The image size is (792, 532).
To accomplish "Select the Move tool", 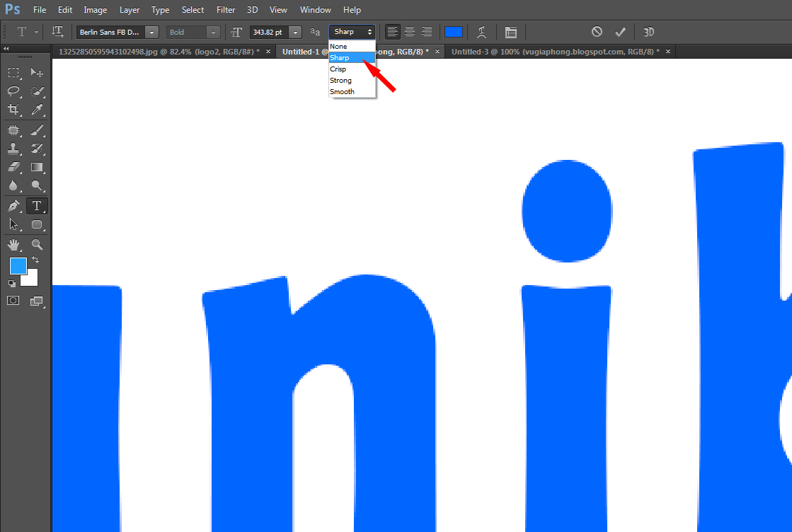I will (37, 71).
